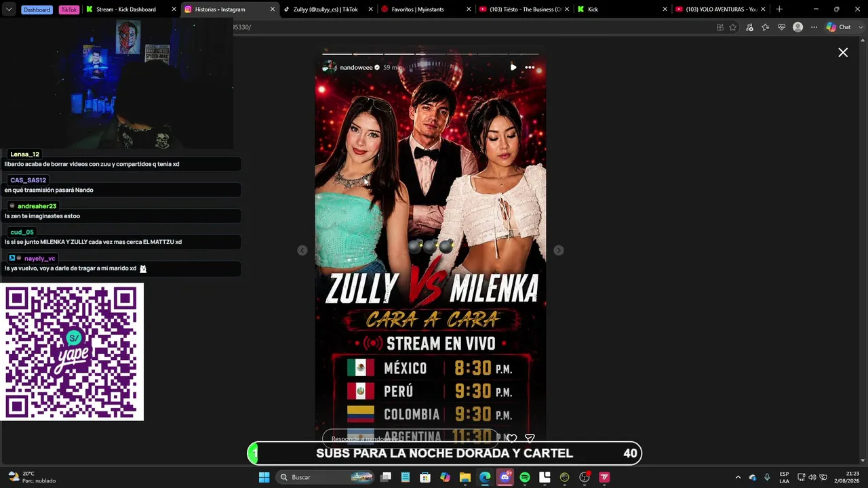
Task: Open nandoweee's profile picture avatar
Action: pos(330,67)
